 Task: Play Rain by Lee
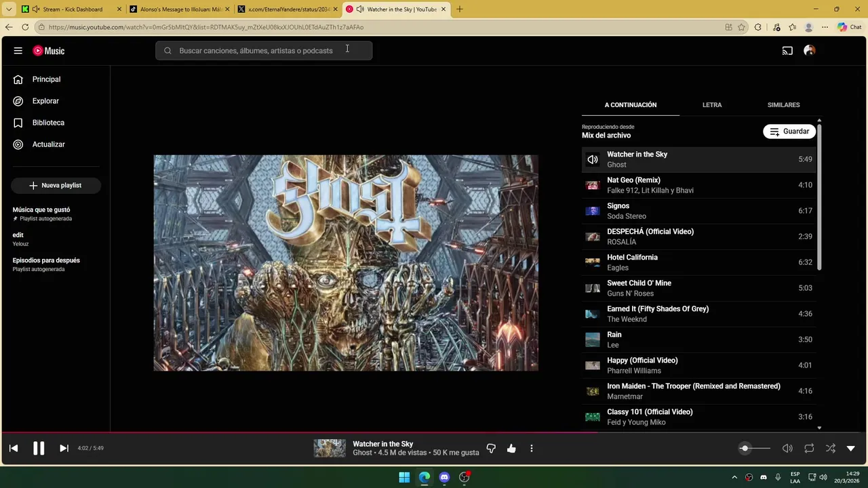[x=698, y=340]
